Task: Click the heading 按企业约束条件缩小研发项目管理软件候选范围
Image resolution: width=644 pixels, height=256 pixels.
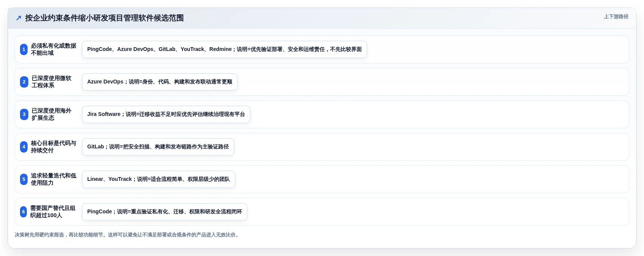Action: 104,18
